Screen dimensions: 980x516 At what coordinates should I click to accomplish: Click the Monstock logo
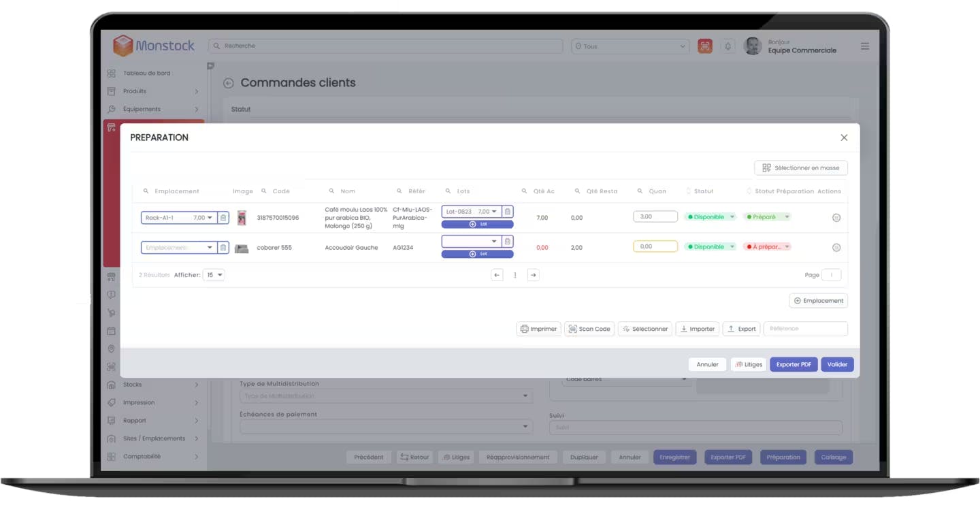154,46
